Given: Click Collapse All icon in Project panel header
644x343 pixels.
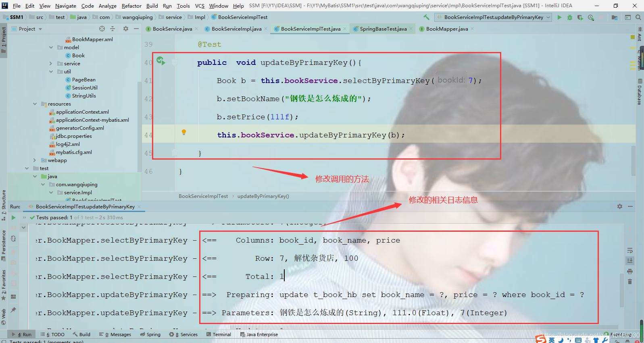Looking at the screenshot, I should coord(113,29).
